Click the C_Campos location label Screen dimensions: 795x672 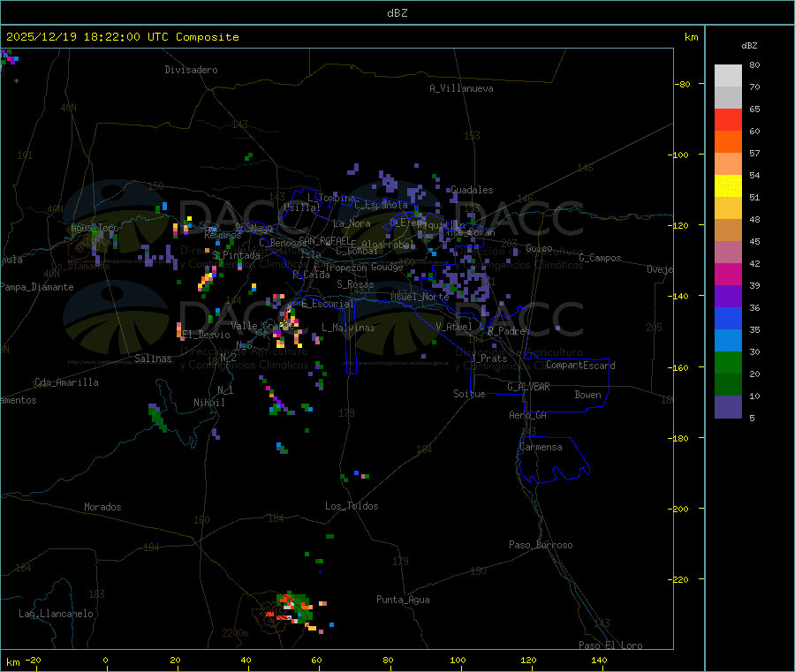coord(601,258)
